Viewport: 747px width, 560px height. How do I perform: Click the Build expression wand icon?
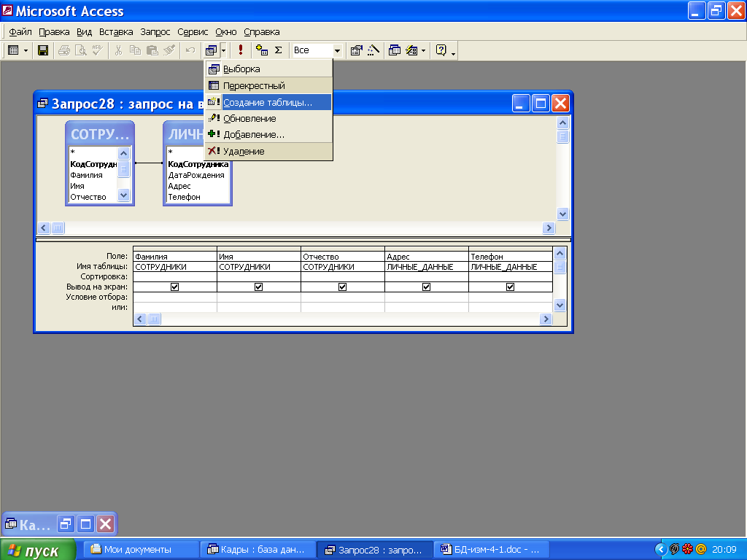tap(373, 50)
